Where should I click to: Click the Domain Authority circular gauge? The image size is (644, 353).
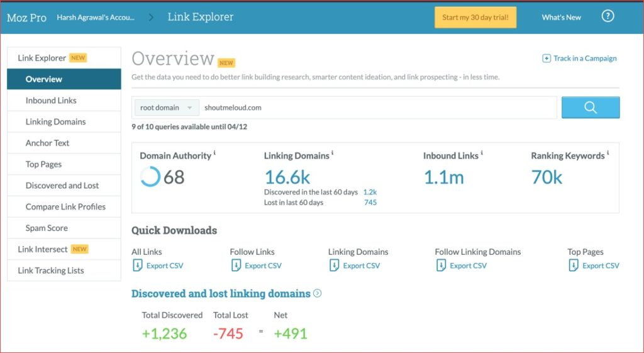tap(150, 177)
